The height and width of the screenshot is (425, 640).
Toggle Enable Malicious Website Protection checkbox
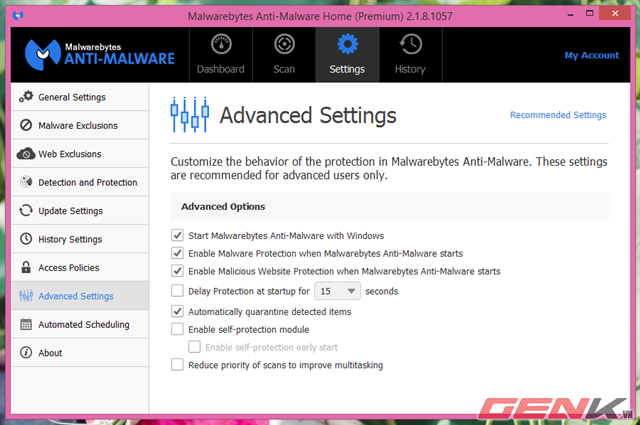pos(177,271)
